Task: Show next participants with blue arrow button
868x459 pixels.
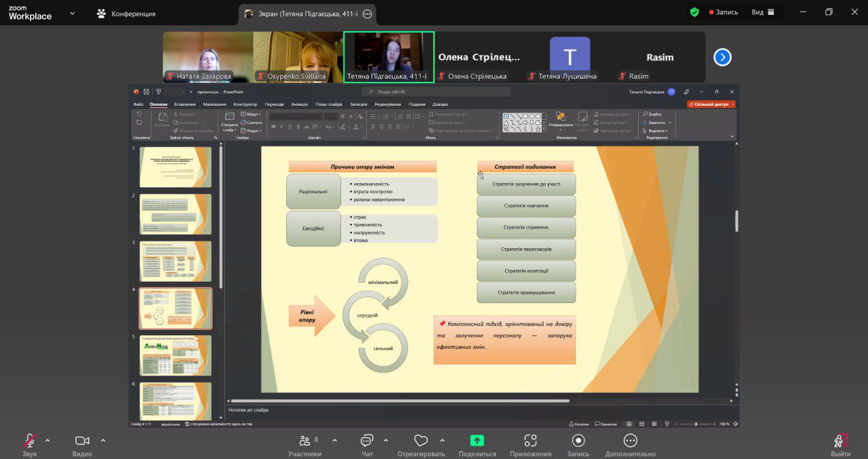Action: tap(722, 57)
